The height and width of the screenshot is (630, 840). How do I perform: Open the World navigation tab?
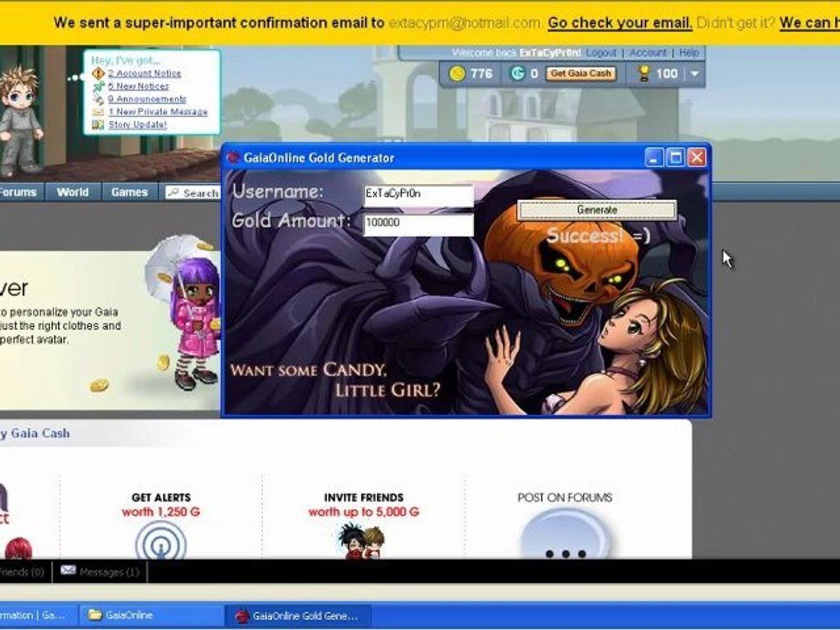(x=73, y=192)
